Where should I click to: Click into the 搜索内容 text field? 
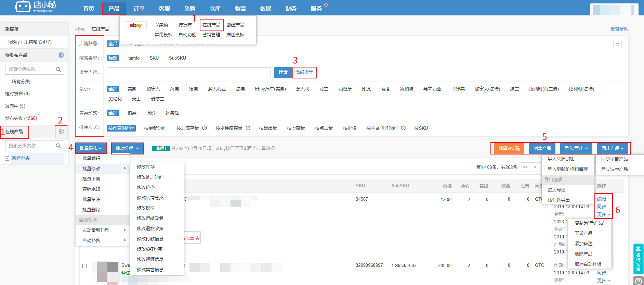pyautogui.click(x=189, y=73)
